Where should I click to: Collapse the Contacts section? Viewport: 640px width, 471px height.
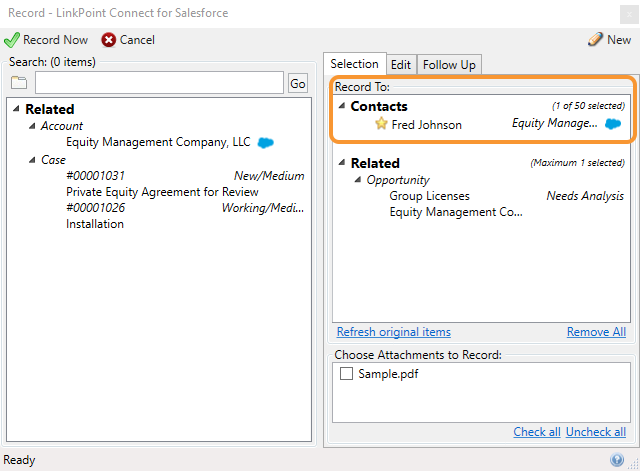click(x=342, y=105)
